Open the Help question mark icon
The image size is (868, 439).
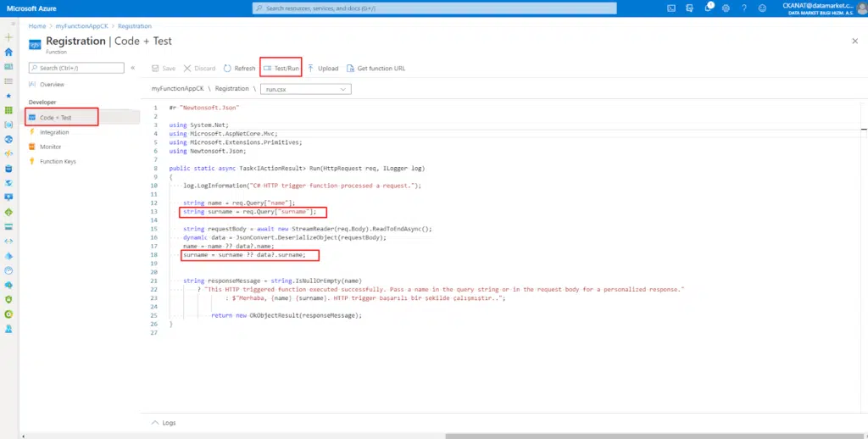pyautogui.click(x=744, y=8)
